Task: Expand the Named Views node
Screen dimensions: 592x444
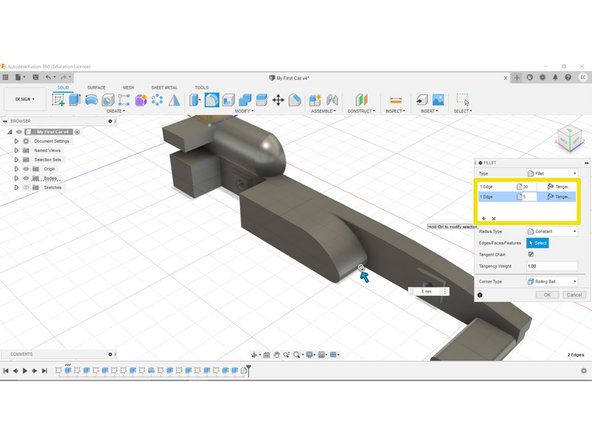Action: (x=16, y=150)
